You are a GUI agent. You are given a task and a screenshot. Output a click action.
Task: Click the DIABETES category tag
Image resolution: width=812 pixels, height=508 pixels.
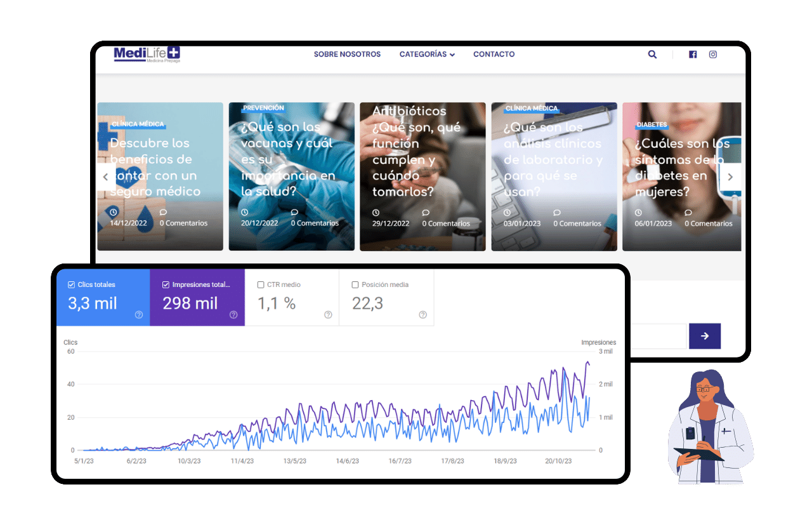click(652, 125)
